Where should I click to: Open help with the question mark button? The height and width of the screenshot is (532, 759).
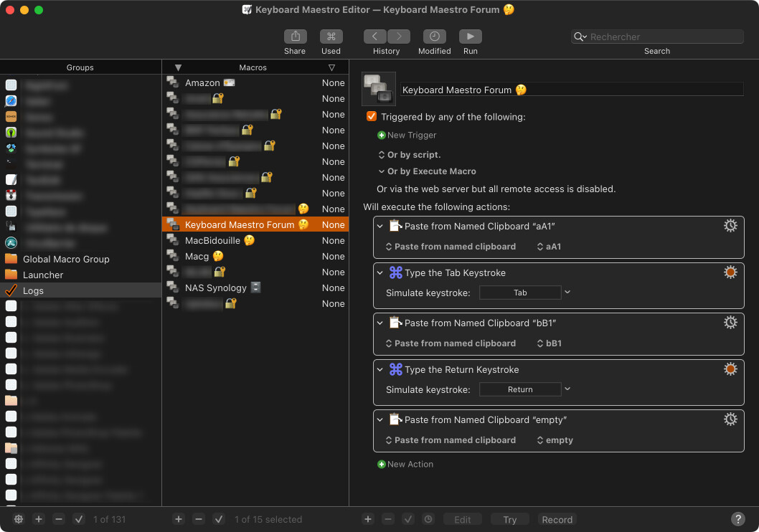point(737,519)
